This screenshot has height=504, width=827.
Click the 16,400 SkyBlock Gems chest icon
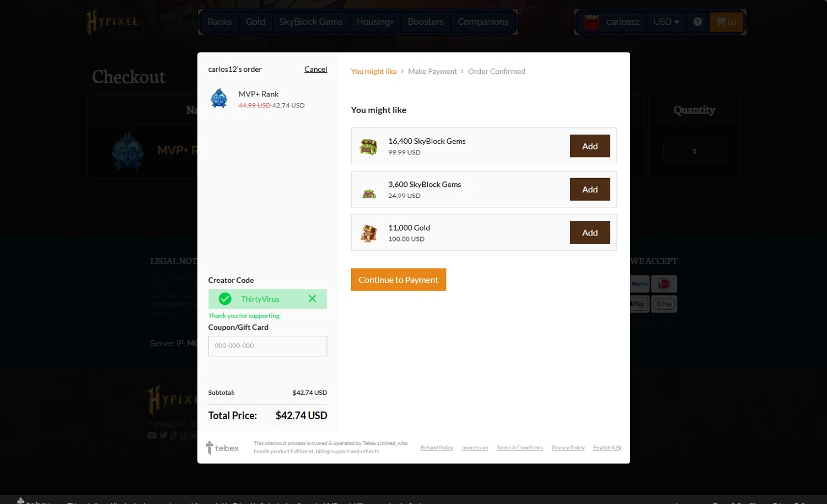coord(368,147)
